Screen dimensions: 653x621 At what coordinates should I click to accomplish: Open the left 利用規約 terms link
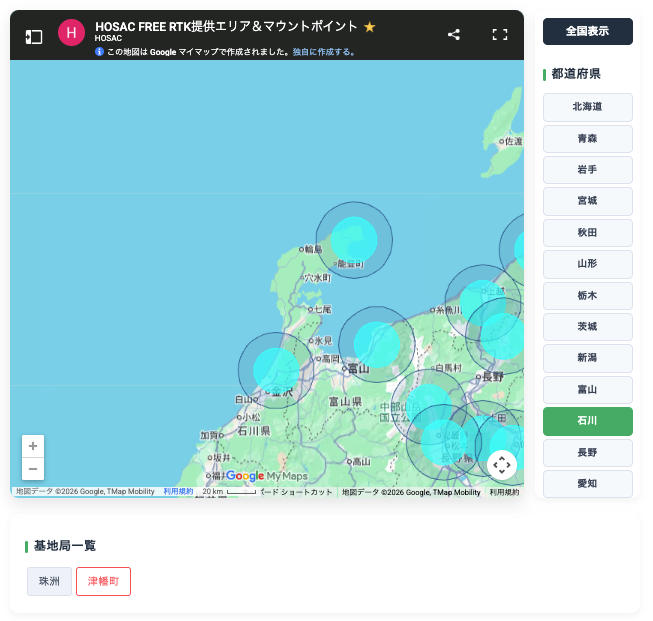point(178,491)
